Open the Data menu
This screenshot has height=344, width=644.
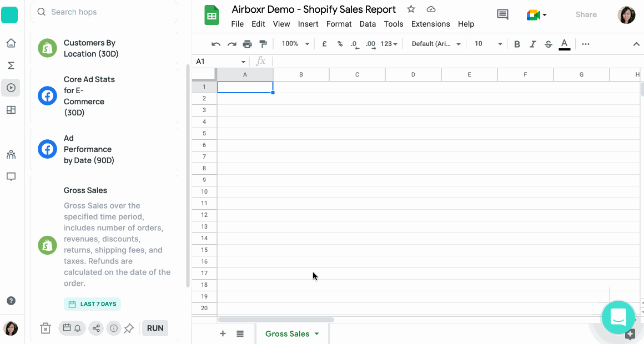point(368,24)
